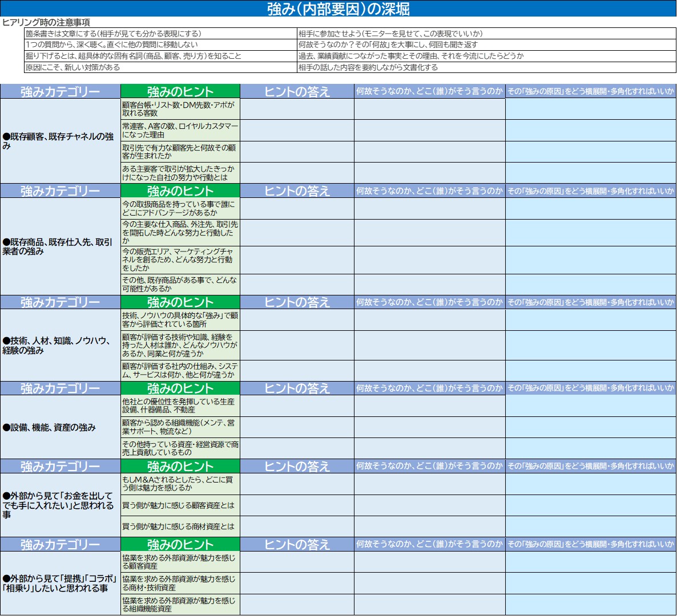
Task: Select the 技術、人材、知識、ノウハウ category cell
Action: tap(60, 345)
